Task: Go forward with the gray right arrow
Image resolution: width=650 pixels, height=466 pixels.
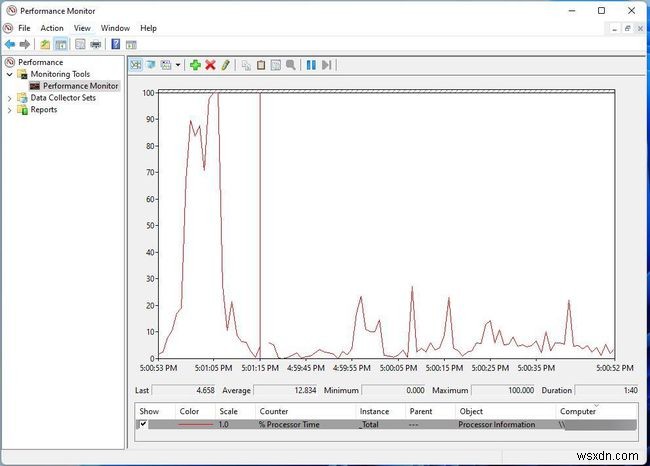Action: [25, 44]
